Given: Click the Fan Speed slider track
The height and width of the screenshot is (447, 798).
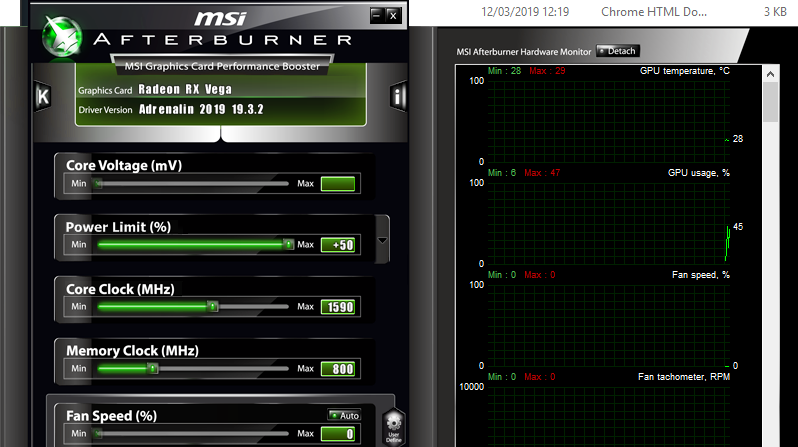Looking at the screenshot, I should point(192,434).
